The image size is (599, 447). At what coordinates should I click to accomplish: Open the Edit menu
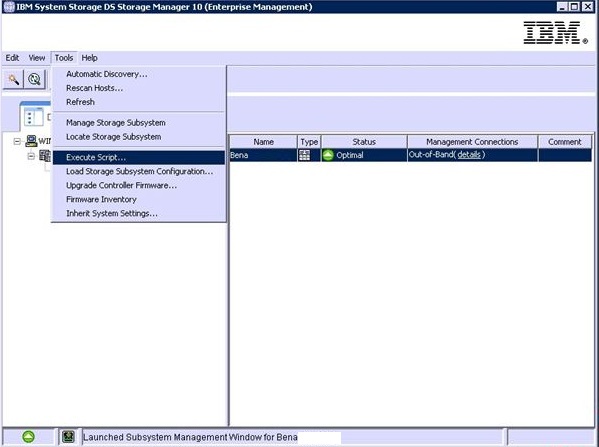tap(12, 58)
